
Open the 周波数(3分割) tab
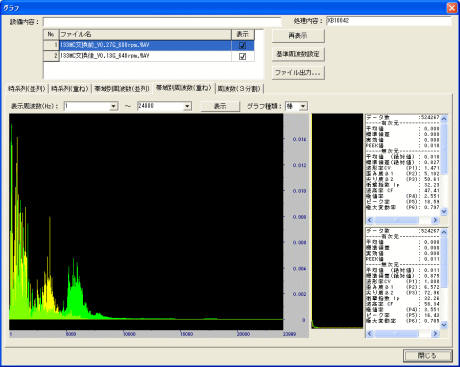[x=239, y=89]
